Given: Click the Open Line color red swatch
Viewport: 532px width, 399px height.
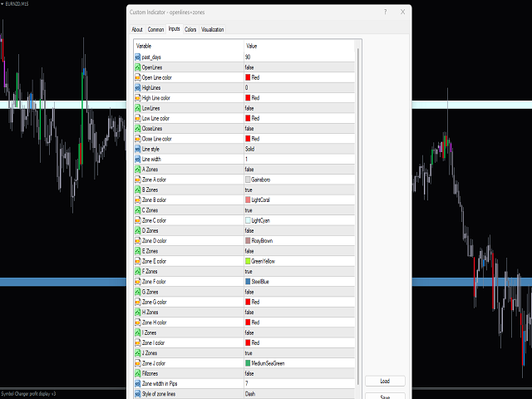Looking at the screenshot, I should (x=248, y=77).
